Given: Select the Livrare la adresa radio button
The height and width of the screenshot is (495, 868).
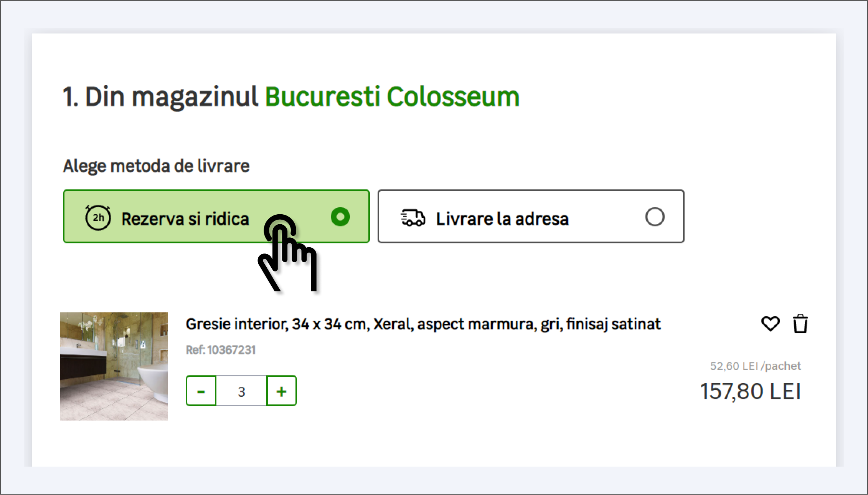Looking at the screenshot, I should [x=655, y=217].
